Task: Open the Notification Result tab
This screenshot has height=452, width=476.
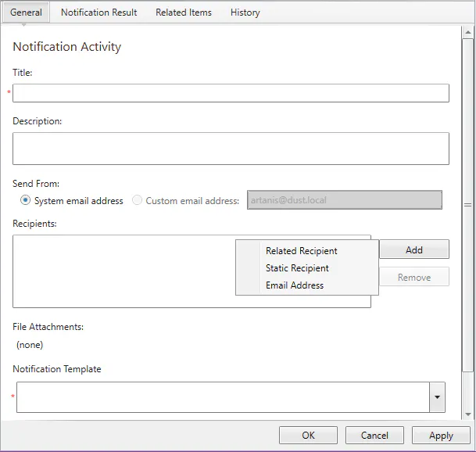Action: coord(99,13)
